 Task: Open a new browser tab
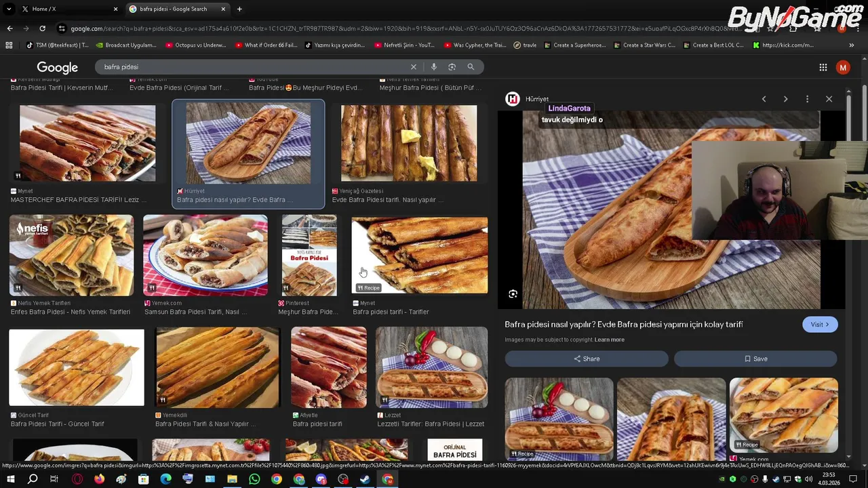(x=239, y=9)
